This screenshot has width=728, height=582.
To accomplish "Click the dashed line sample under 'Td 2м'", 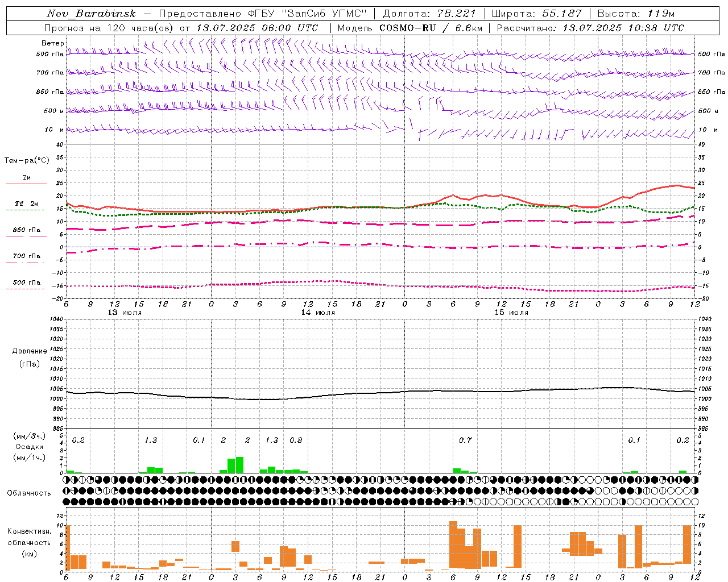I will click(26, 210).
